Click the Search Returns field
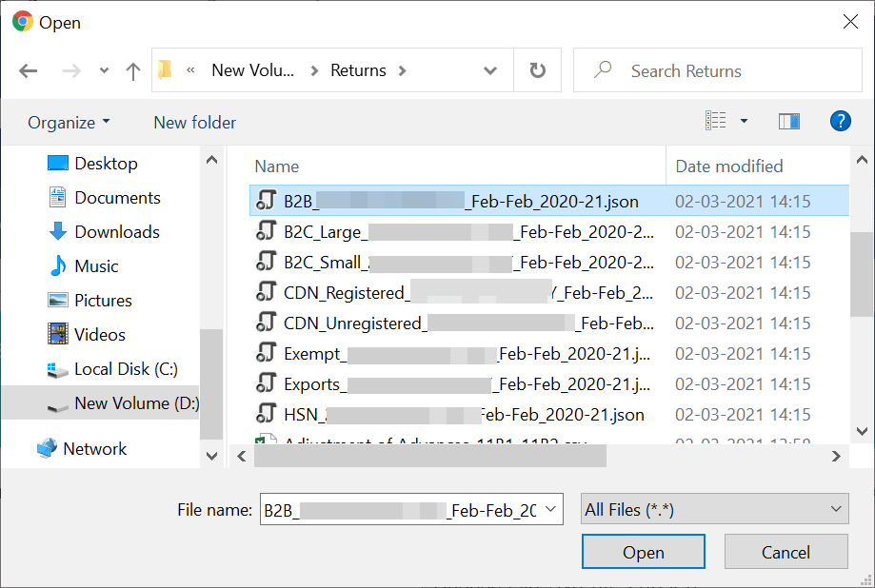 tap(718, 70)
